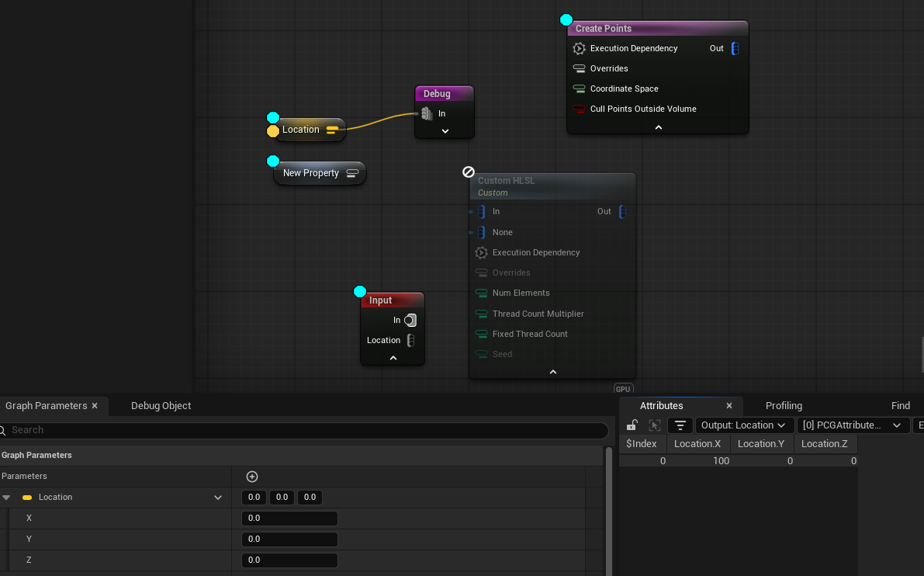The height and width of the screenshot is (576, 924).
Task: Click the yellow circle beside the Location node
Action: click(273, 131)
